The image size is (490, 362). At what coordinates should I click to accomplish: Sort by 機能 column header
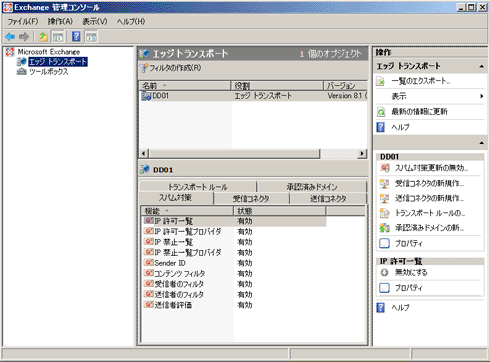coord(187,211)
